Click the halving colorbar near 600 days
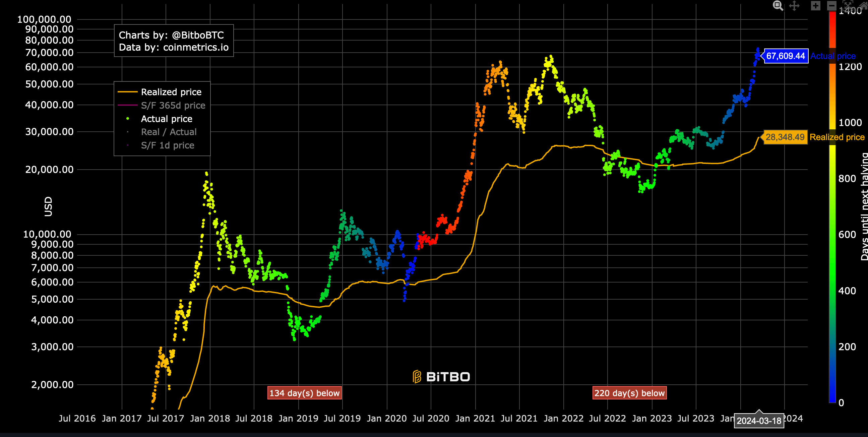 tap(832, 235)
